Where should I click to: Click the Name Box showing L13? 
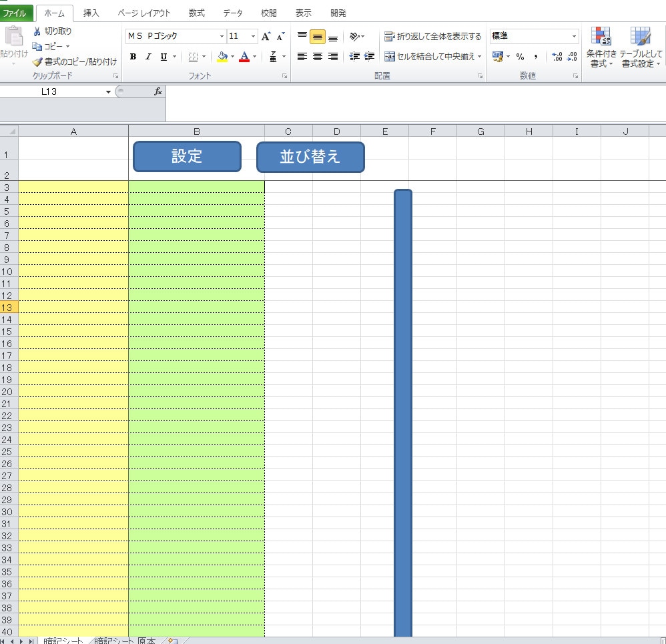pyautogui.click(x=49, y=91)
